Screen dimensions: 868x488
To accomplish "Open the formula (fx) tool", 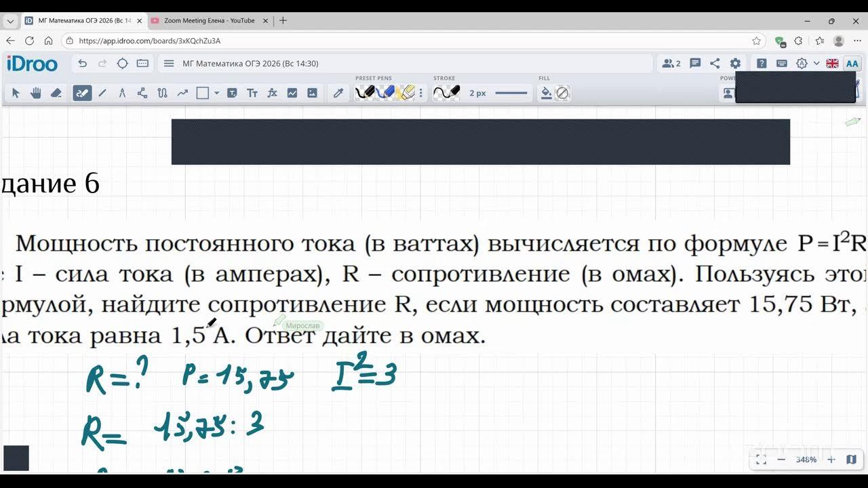I will pos(272,93).
